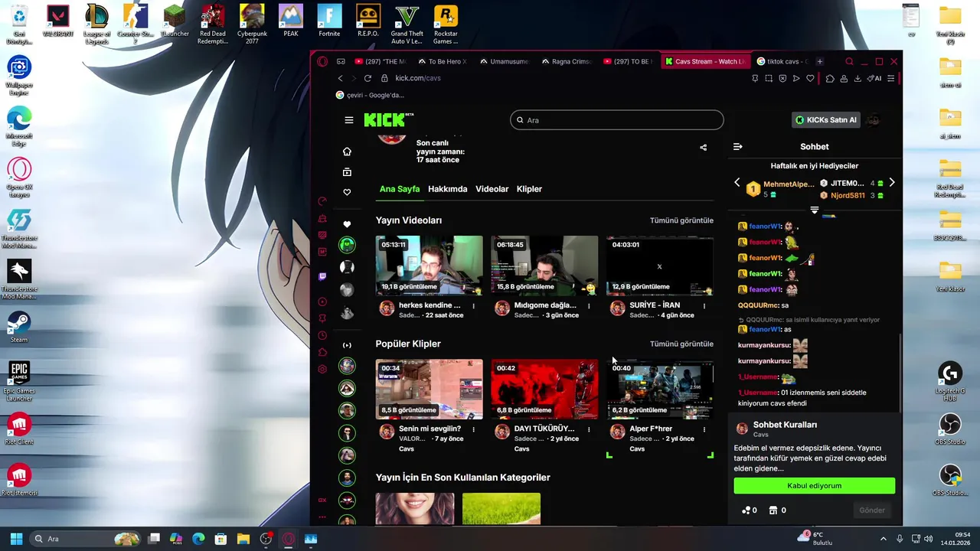Click 'KICKs Satın Al' button
980x551 pixels.
[826, 120]
